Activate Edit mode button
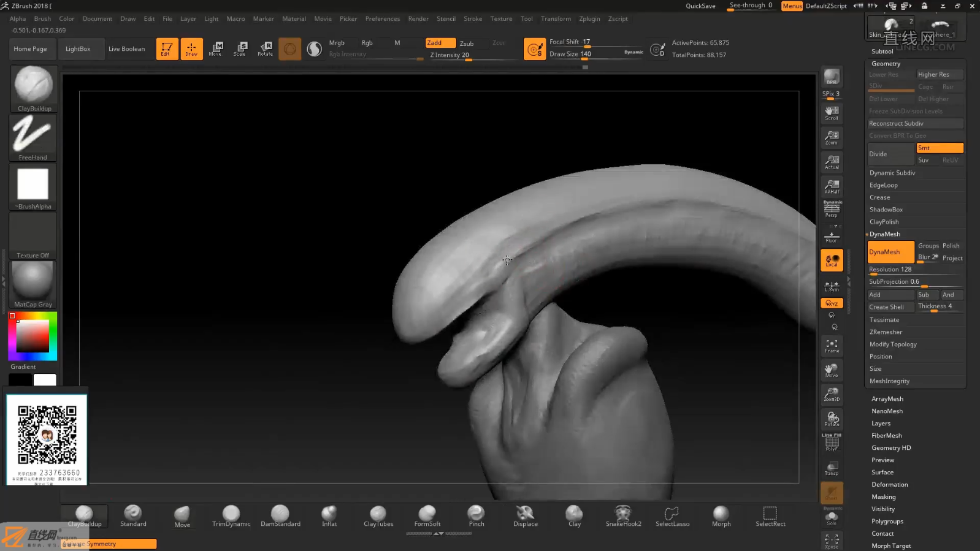Image resolution: width=980 pixels, height=551 pixels. tap(167, 49)
